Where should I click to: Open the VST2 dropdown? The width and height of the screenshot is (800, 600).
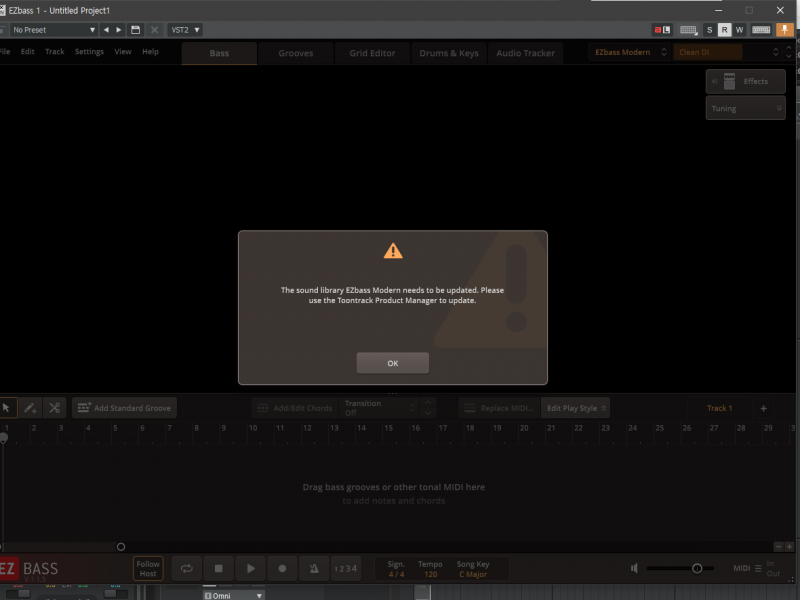point(185,30)
